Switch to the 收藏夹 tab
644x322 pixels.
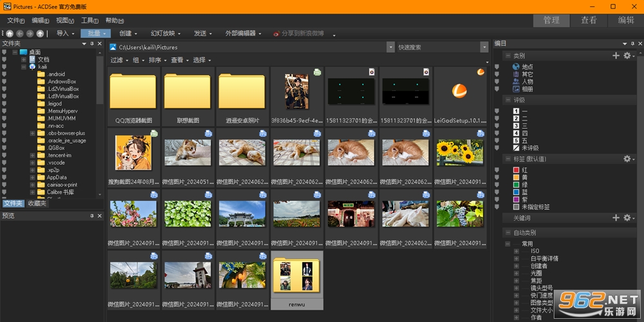pos(37,204)
